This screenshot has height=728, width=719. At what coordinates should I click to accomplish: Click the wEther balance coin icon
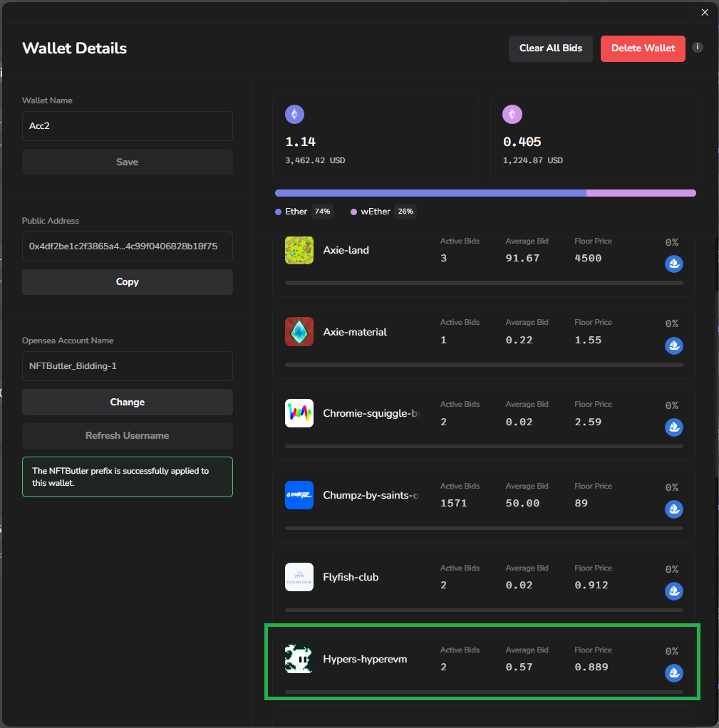(512, 115)
